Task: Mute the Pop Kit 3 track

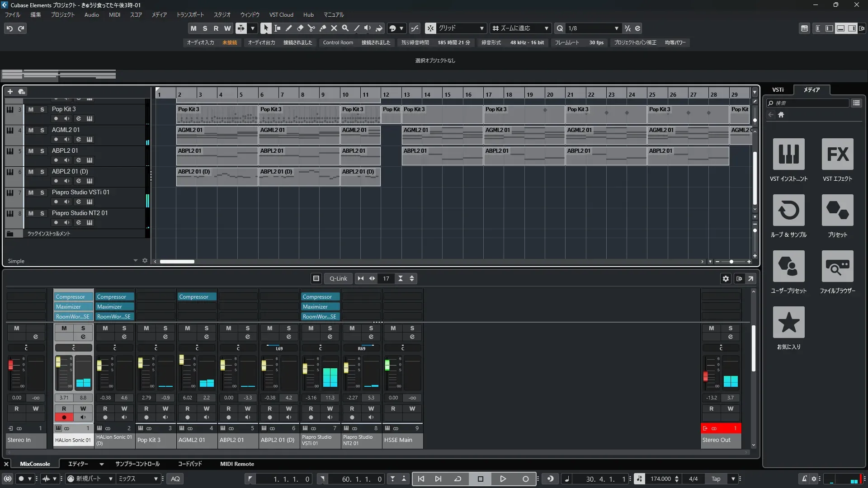Action: pos(31,109)
